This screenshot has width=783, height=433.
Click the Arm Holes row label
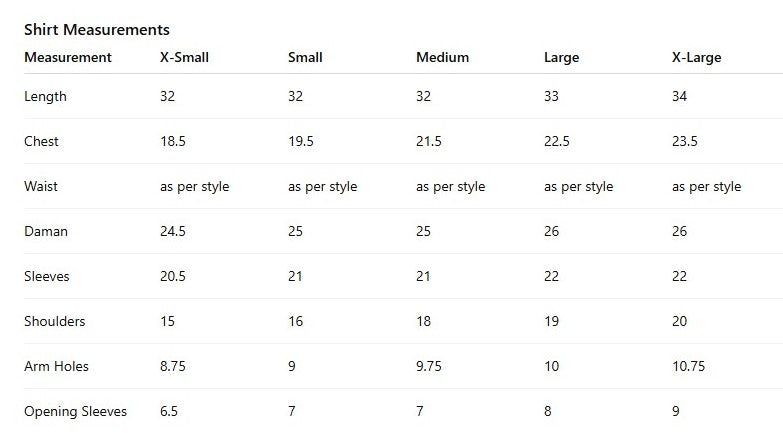pyautogui.click(x=56, y=366)
